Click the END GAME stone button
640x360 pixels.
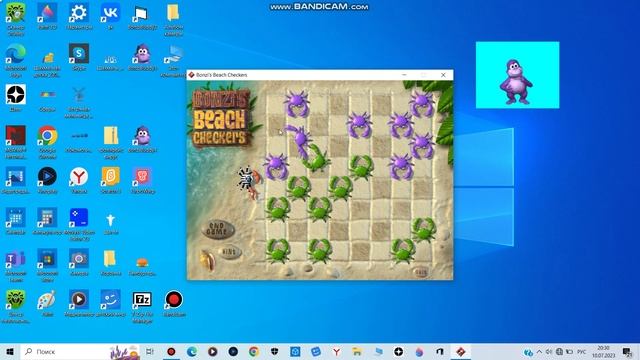pos(218,230)
